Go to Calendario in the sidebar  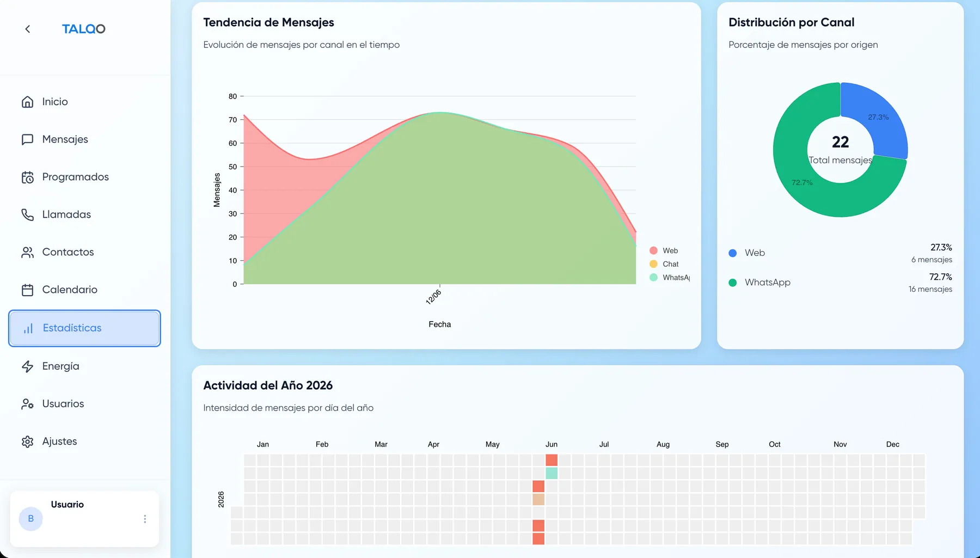point(84,290)
